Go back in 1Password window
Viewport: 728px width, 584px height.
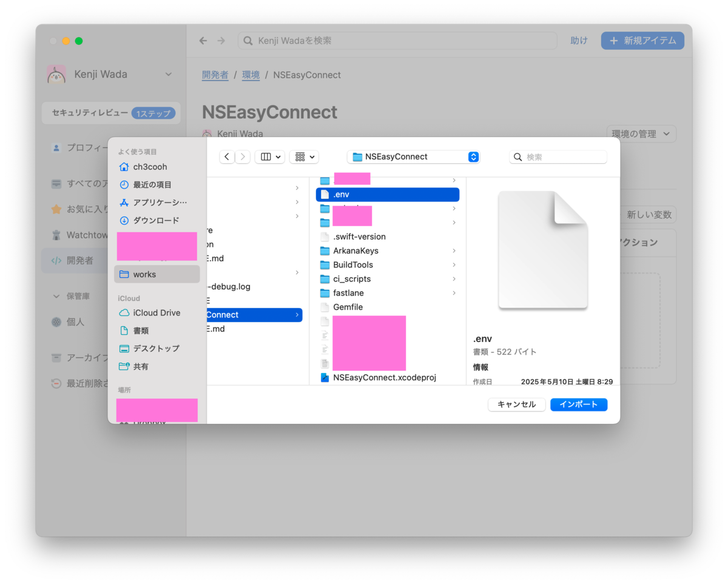pyautogui.click(x=203, y=41)
